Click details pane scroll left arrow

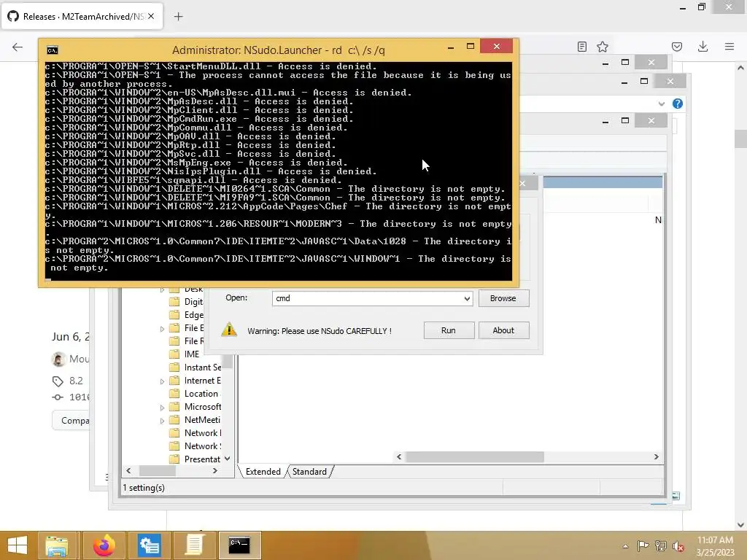(399, 457)
